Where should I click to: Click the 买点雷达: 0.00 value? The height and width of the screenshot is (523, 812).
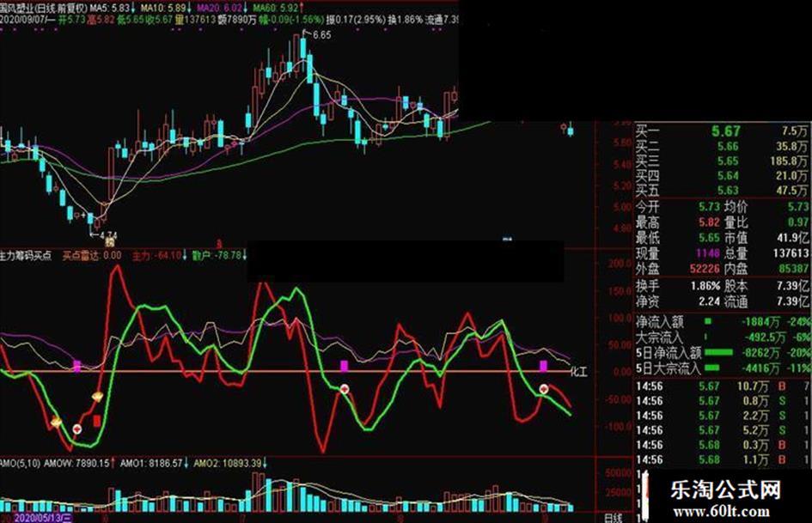92,255
